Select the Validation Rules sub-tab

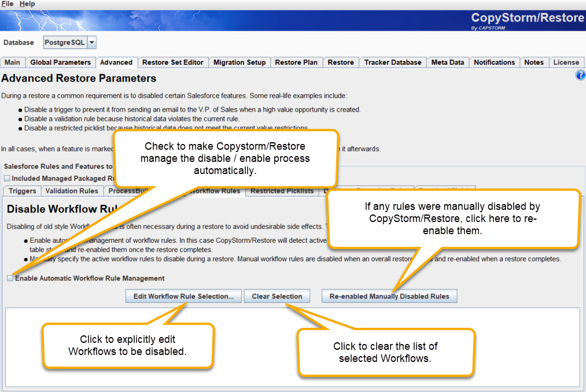tap(72, 191)
